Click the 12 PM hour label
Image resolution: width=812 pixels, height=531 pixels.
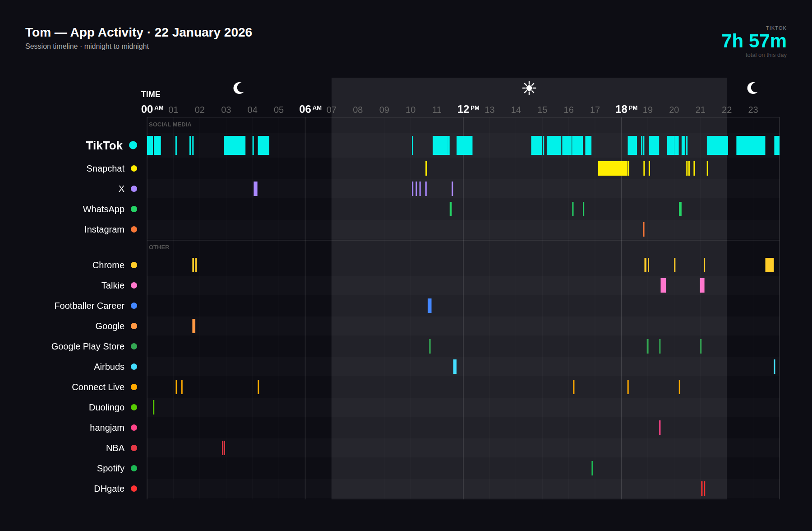click(x=468, y=109)
